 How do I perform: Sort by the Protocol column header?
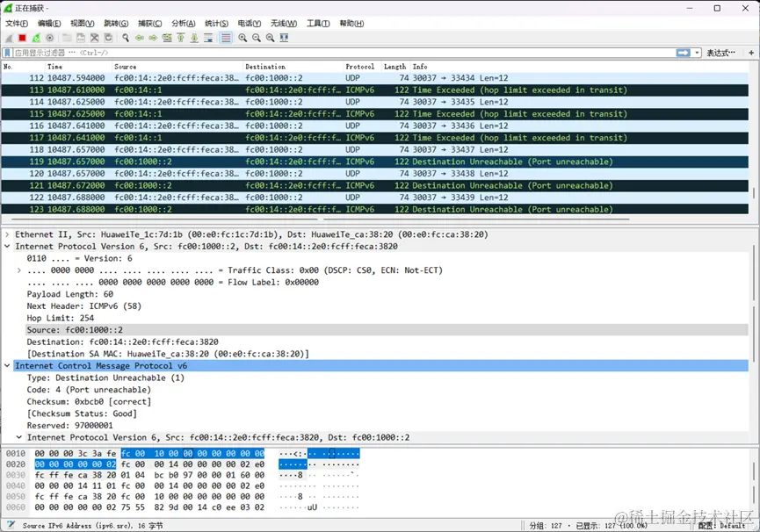363,67
